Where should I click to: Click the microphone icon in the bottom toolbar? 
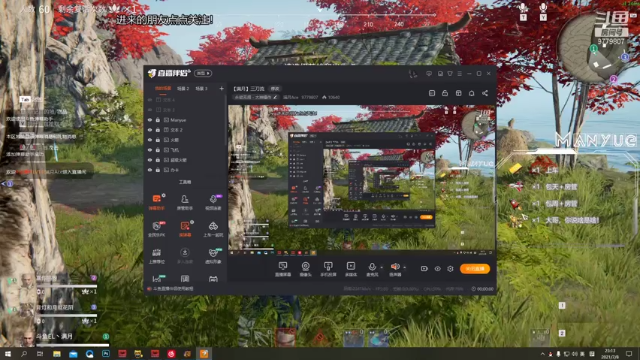point(372,267)
